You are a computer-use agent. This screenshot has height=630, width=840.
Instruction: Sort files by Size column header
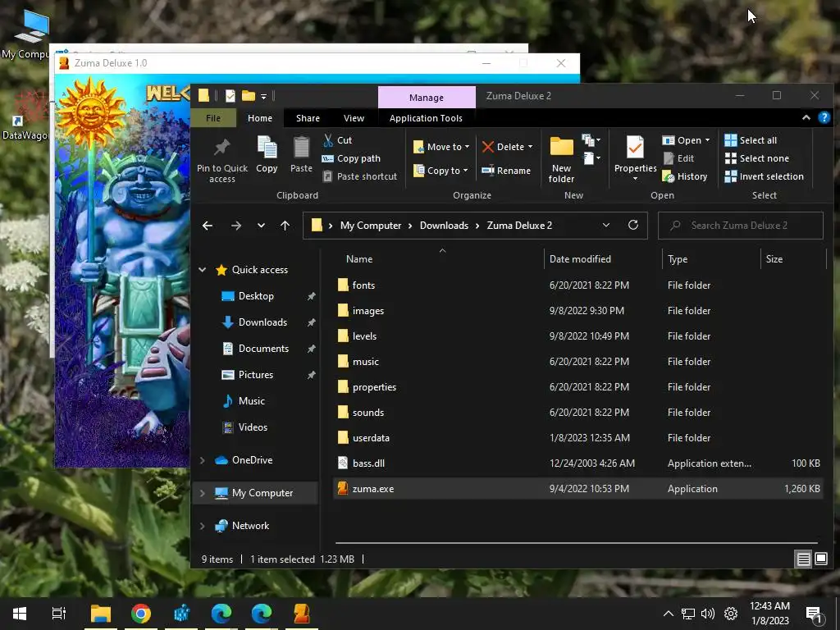click(774, 259)
